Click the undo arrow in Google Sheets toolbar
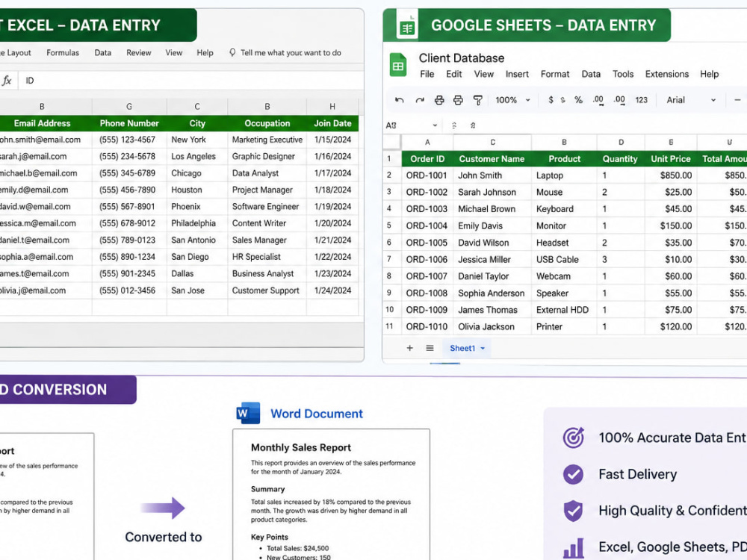The height and width of the screenshot is (560, 747). (399, 100)
